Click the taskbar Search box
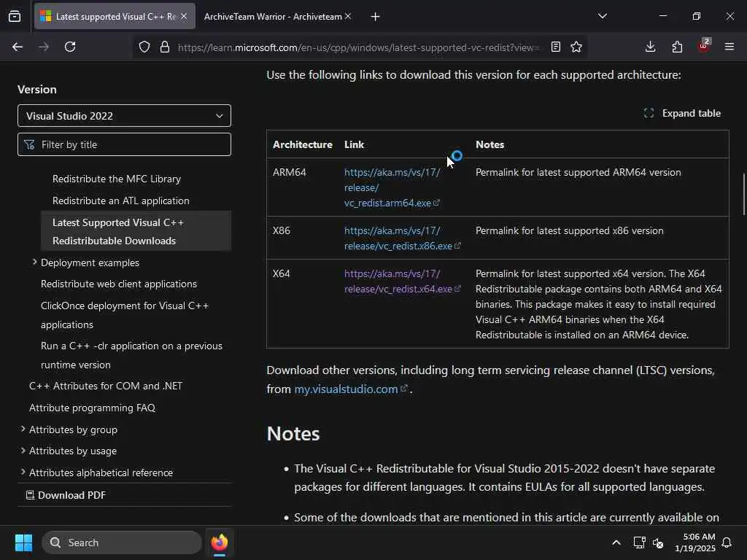The width and height of the screenshot is (747, 560). point(122,542)
